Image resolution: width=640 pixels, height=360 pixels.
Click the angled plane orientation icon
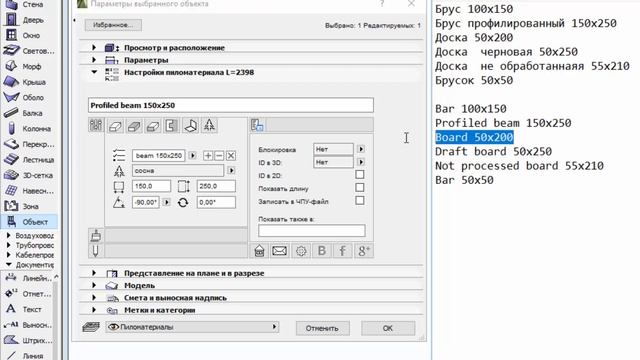coord(190,126)
